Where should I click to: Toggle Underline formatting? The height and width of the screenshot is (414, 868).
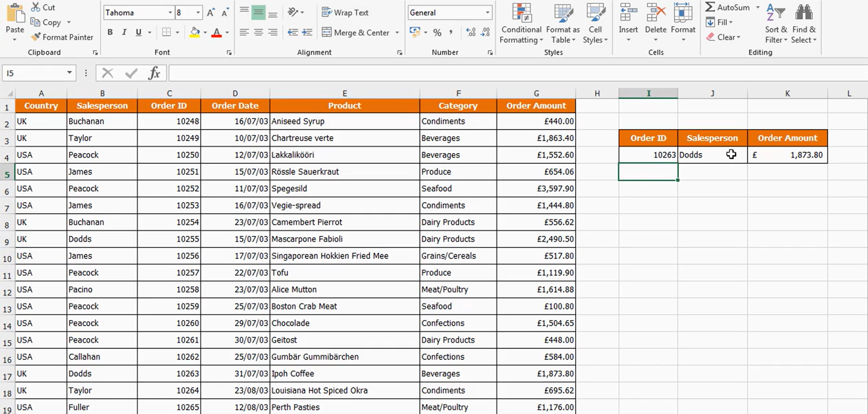coord(138,32)
